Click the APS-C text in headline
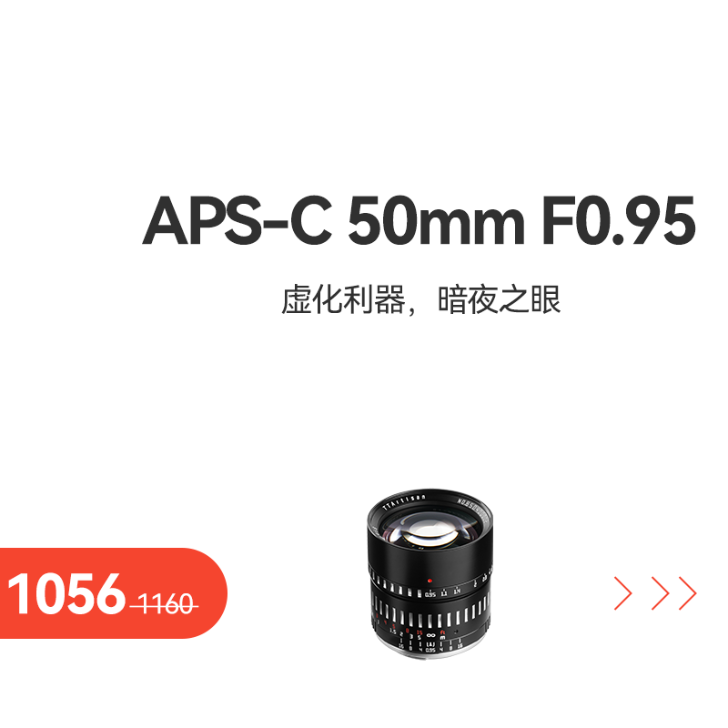This screenshot has height=728, width=728. point(238,220)
